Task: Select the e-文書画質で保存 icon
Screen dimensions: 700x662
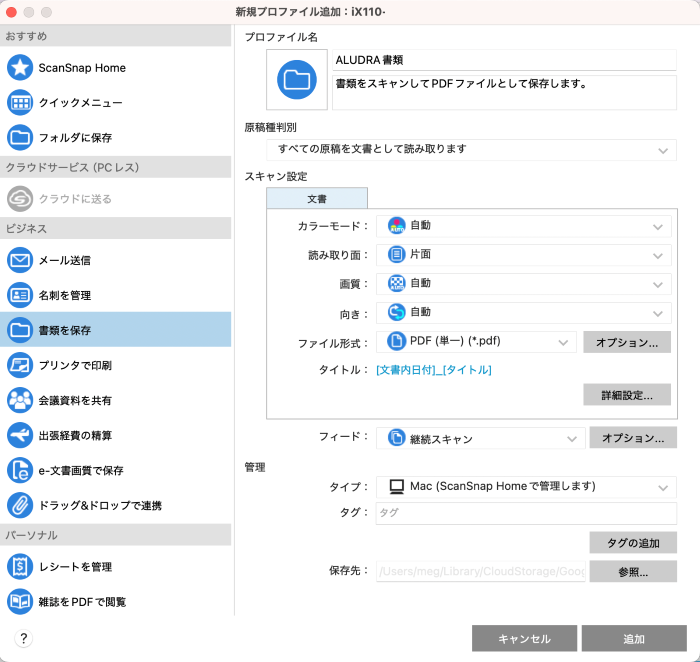Action: tap(20, 470)
